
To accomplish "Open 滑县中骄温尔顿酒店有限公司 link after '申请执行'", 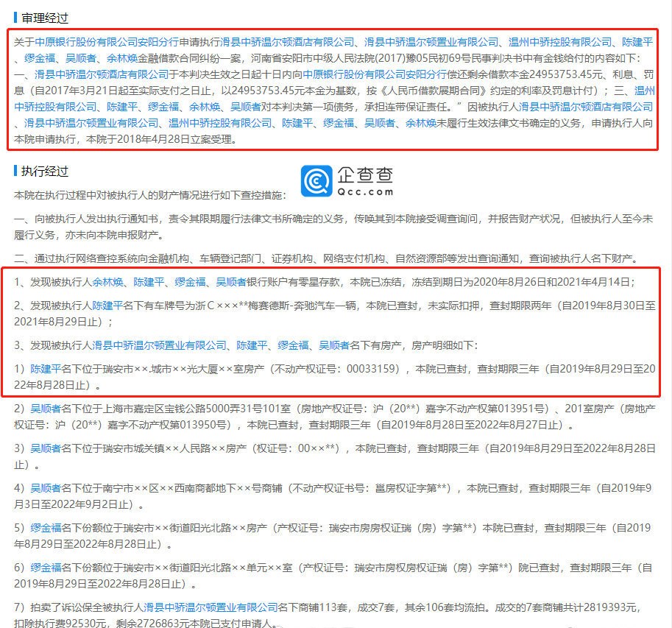I will click(x=287, y=42).
